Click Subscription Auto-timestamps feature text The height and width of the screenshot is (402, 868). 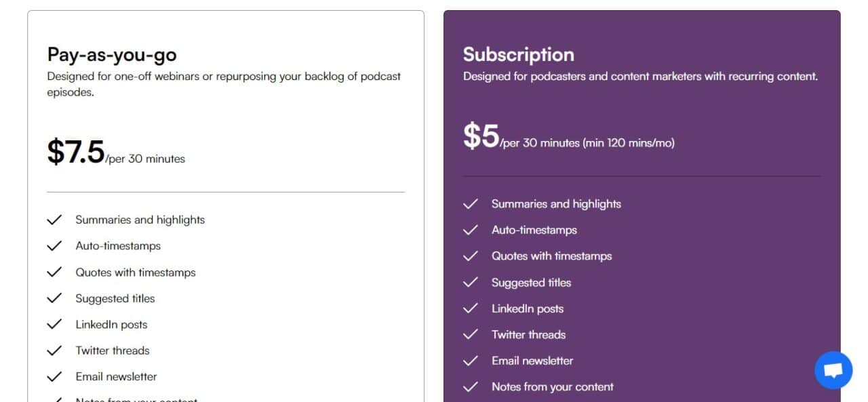[x=534, y=230]
